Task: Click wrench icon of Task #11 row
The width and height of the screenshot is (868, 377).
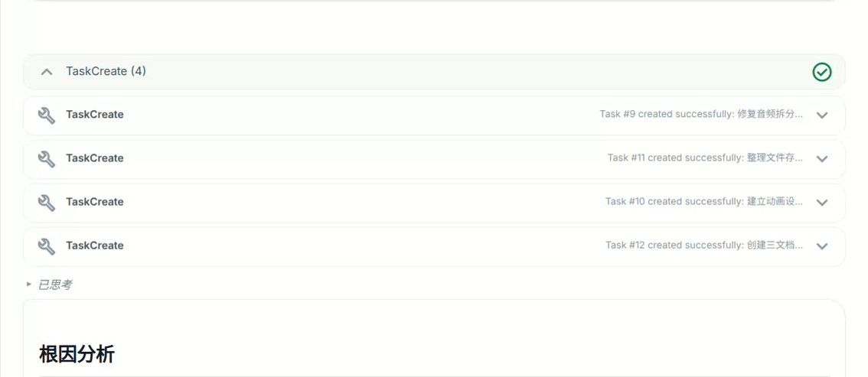Action: [x=47, y=158]
